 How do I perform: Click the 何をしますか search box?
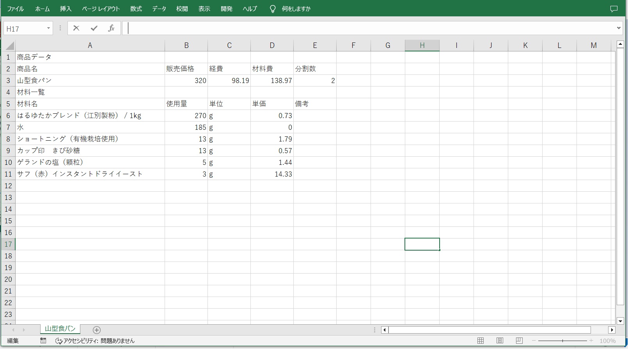click(x=296, y=9)
